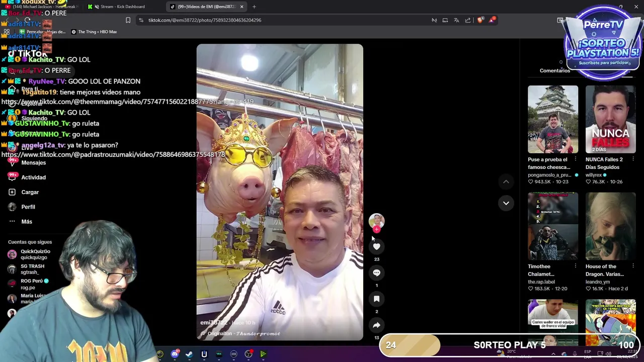Screen dimensions: 644x362
Task: Open more options for the House of the Dragon video
Action: pos(633,266)
